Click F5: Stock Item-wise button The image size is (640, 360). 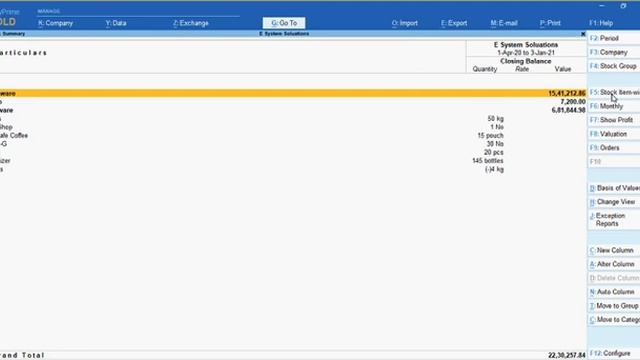coord(613,93)
